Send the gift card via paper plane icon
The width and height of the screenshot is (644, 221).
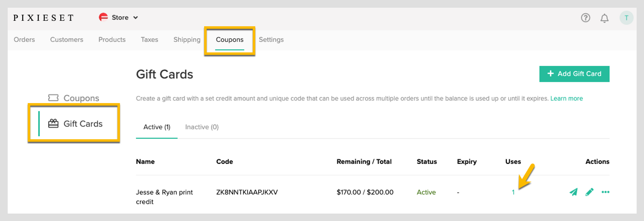coord(573,192)
